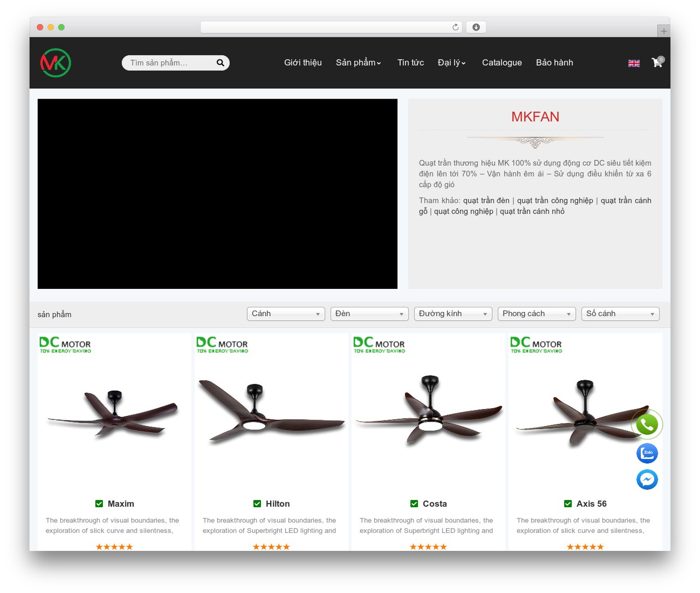Follow the 'quạt trần cánh nhỏ' link
Screen dimensions: 700x593
pyautogui.click(x=532, y=212)
